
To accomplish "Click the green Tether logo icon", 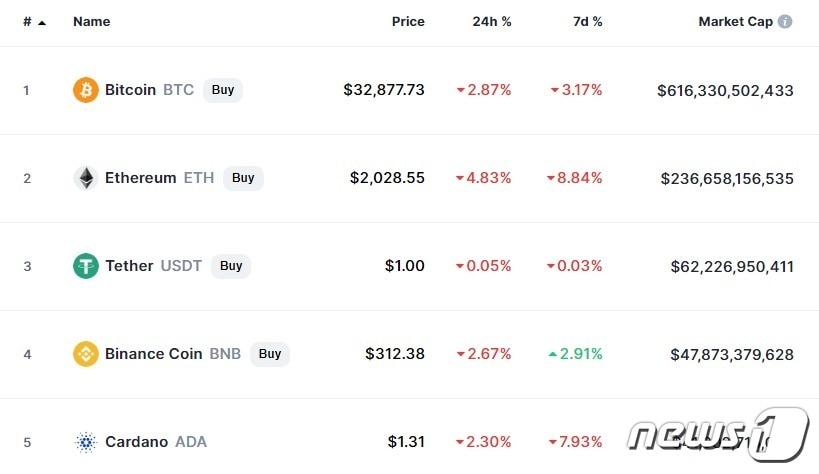I will point(86,266).
